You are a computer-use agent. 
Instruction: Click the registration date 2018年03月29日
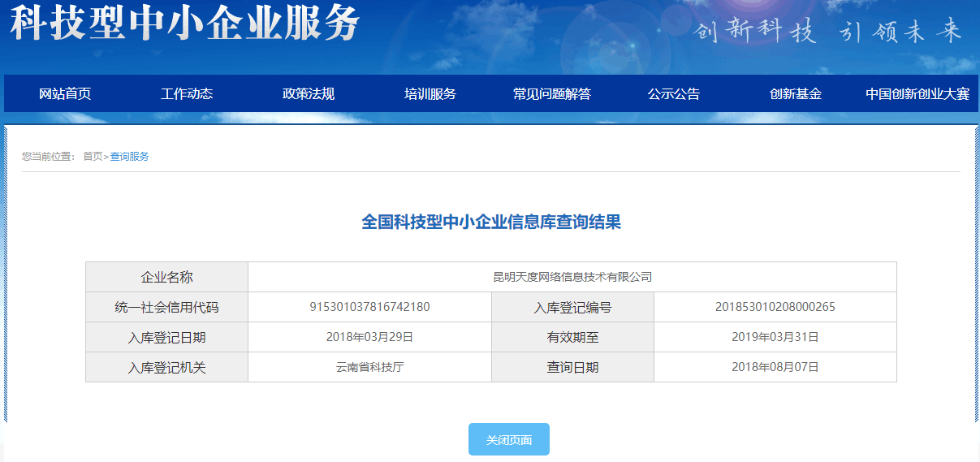pyautogui.click(x=369, y=337)
